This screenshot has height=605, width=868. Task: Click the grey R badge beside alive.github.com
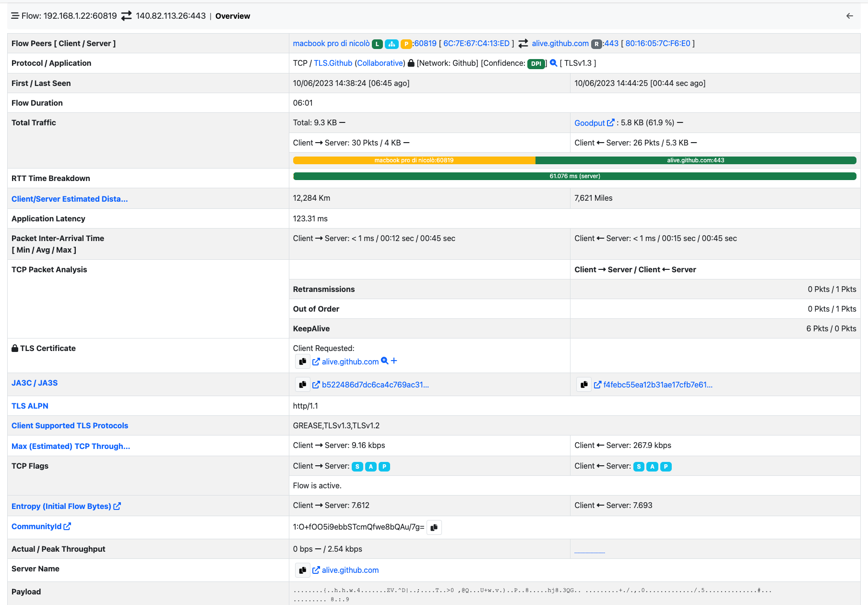596,44
